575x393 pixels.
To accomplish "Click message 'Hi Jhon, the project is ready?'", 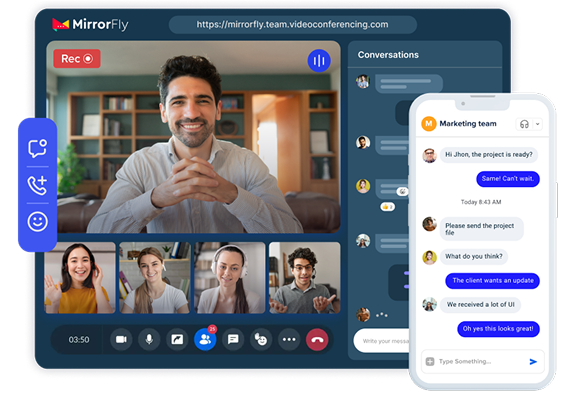I will click(x=489, y=155).
